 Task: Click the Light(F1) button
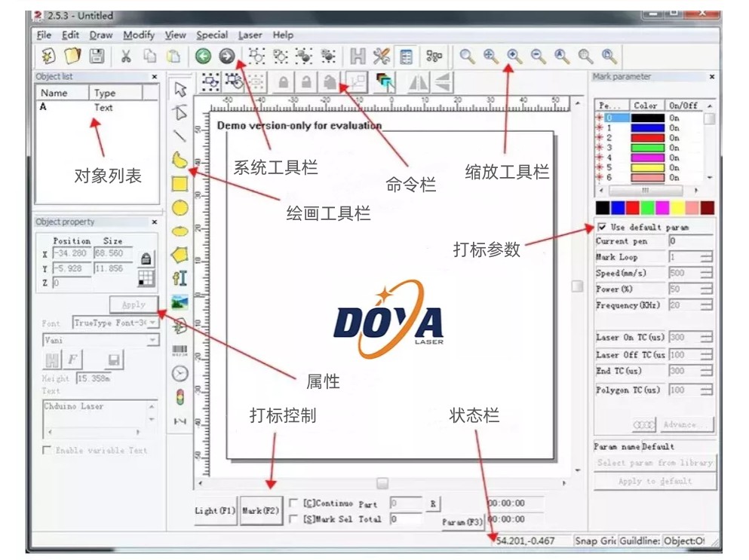[x=216, y=511]
